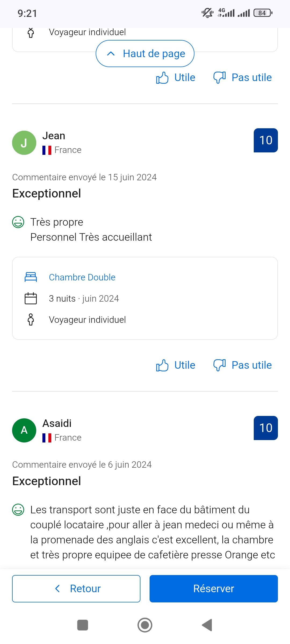This screenshot has width=290, height=644.
Task: Tap the thumbs-up icon on Jean's review
Action: coord(162,365)
